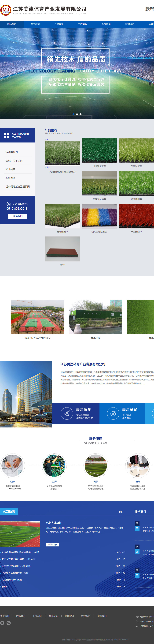
Task: Click 更多+ in the 公司动态 section
Action: coord(121,512)
